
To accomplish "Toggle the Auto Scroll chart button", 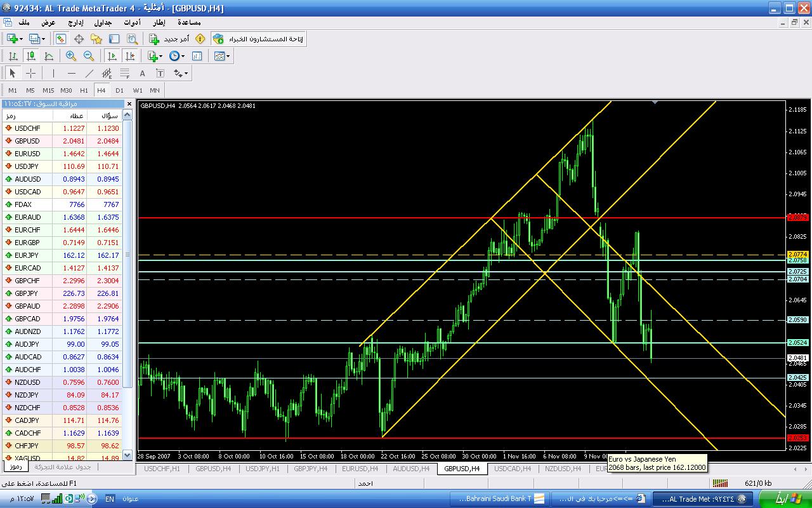I will pyautogui.click(x=112, y=56).
